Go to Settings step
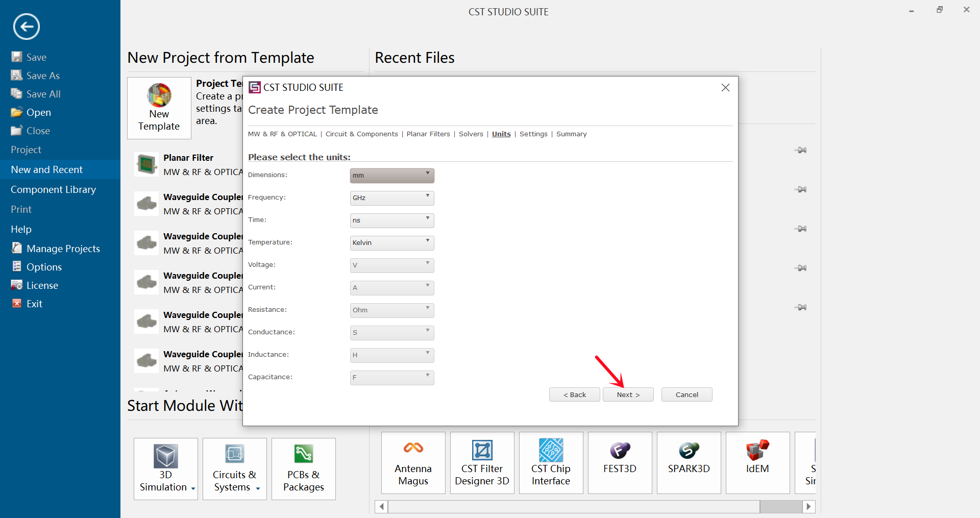980x518 pixels. (533, 134)
